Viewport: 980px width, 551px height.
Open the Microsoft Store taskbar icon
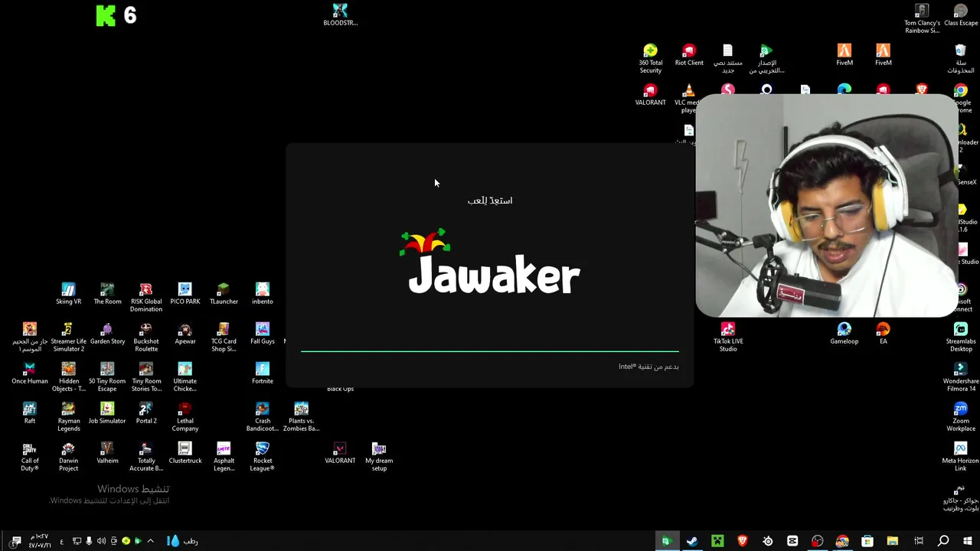[867, 541]
